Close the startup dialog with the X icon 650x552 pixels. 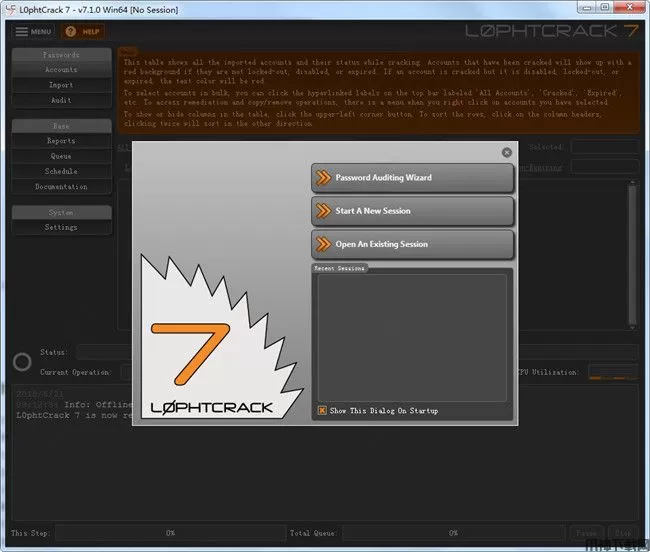tap(506, 153)
